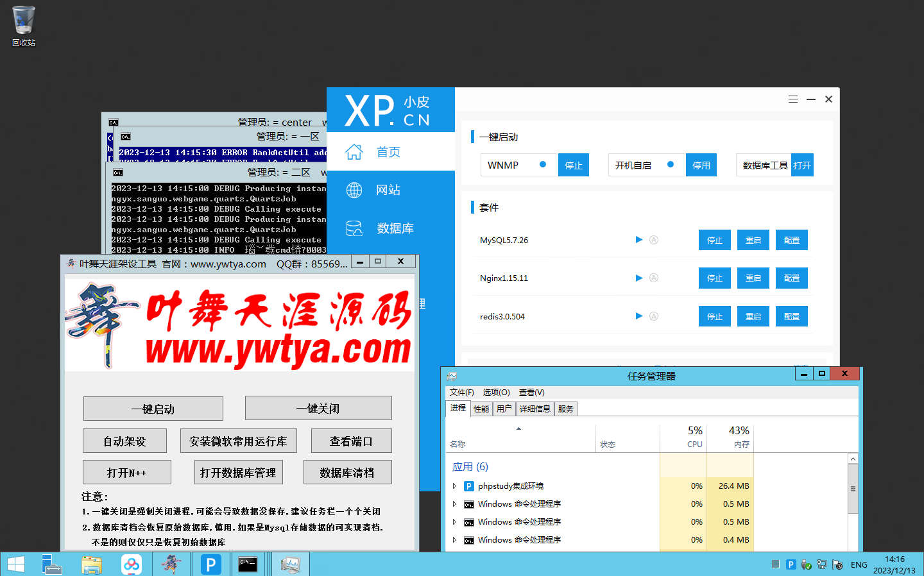
Task: Click the 停止 button beside WNMP
Action: (x=573, y=165)
